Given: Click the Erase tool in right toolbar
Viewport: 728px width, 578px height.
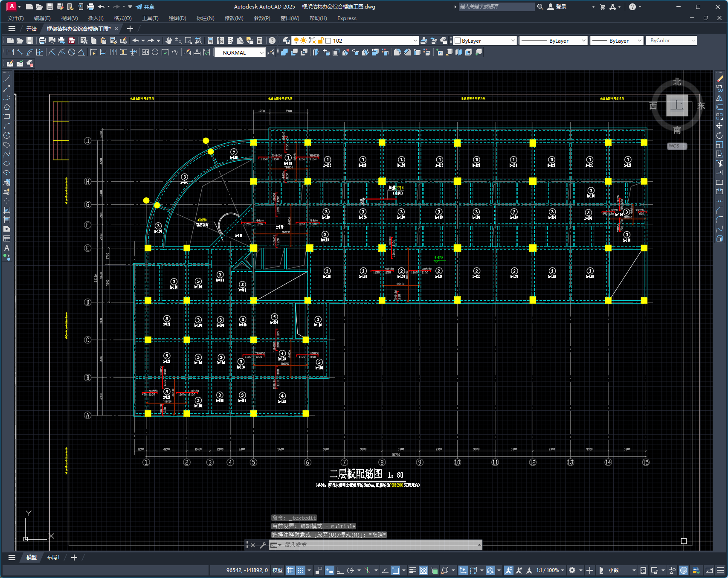Looking at the screenshot, I should pos(719,79).
